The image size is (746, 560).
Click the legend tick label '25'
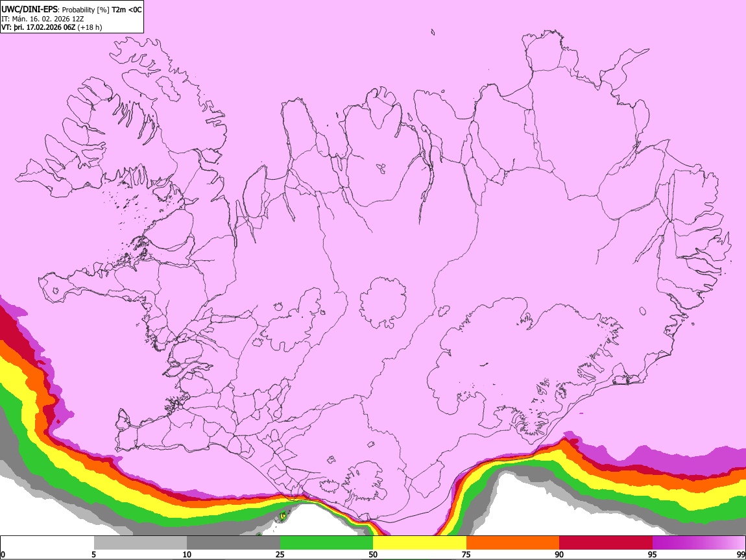(280, 554)
